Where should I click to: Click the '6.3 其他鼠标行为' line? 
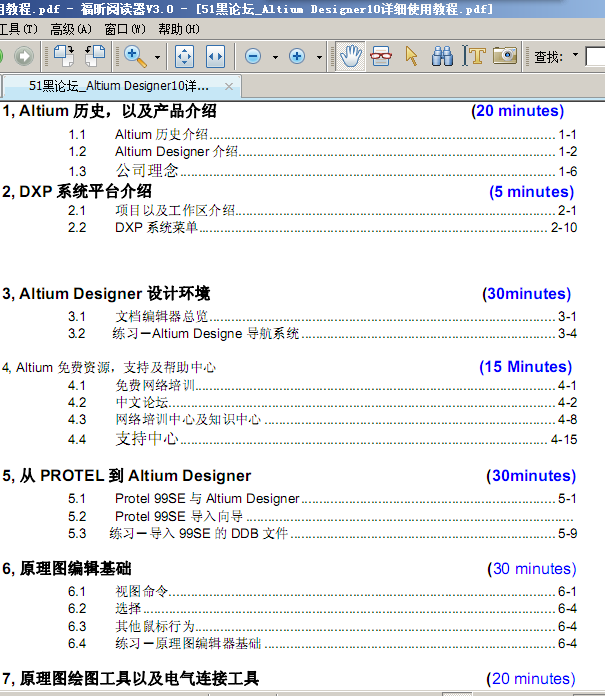[x=323, y=626]
